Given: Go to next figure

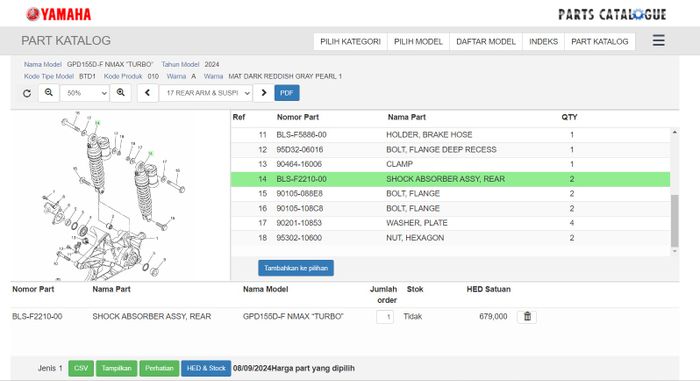Looking at the screenshot, I should click(x=264, y=93).
